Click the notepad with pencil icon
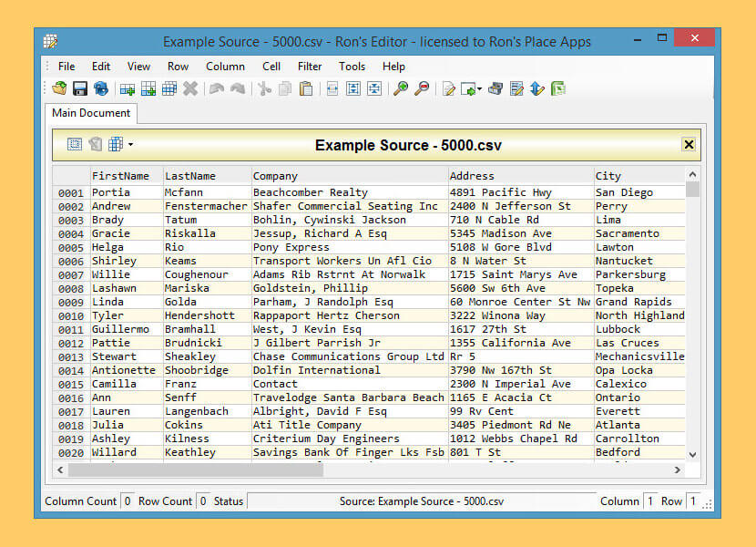 pyautogui.click(x=516, y=88)
